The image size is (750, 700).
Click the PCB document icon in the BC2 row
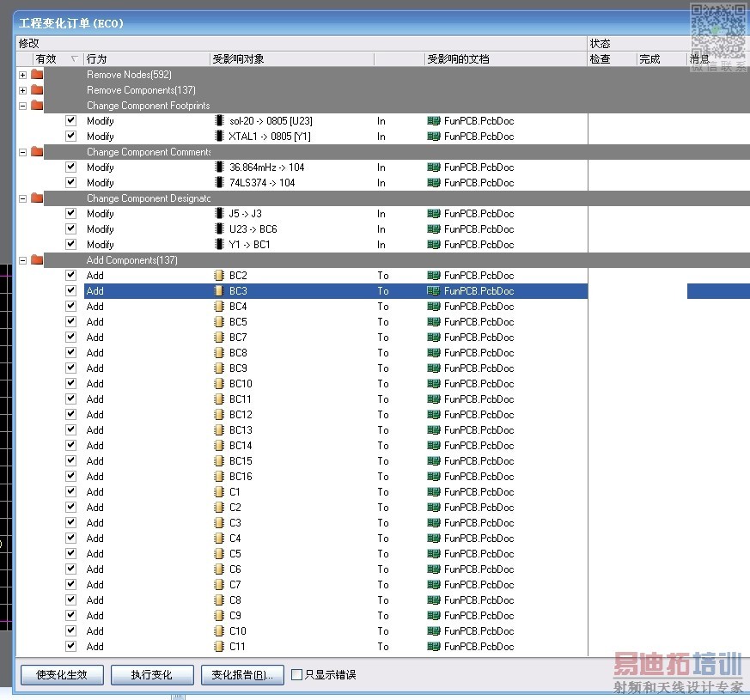pyautogui.click(x=433, y=276)
